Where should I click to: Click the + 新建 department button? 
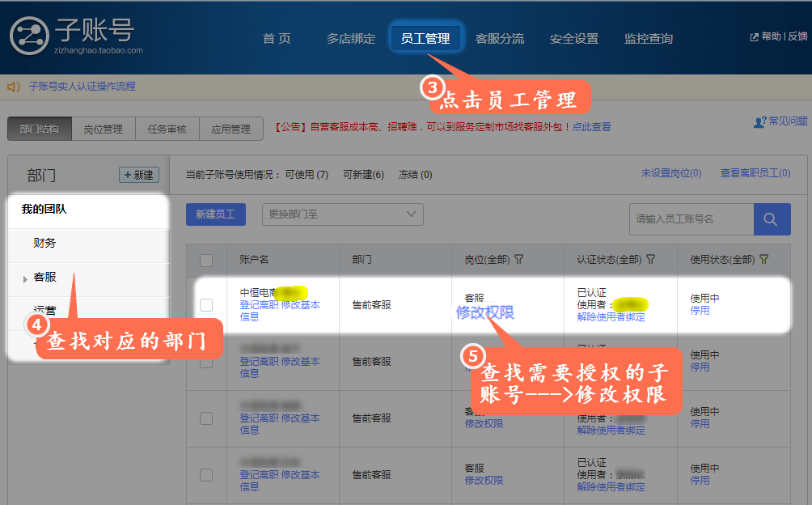[x=138, y=175]
